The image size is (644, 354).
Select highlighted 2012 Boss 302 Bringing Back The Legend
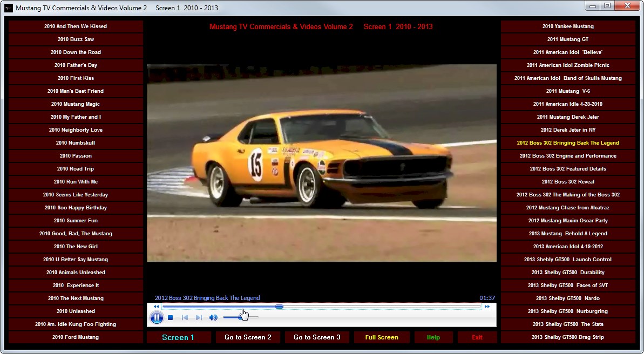(568, 143)
